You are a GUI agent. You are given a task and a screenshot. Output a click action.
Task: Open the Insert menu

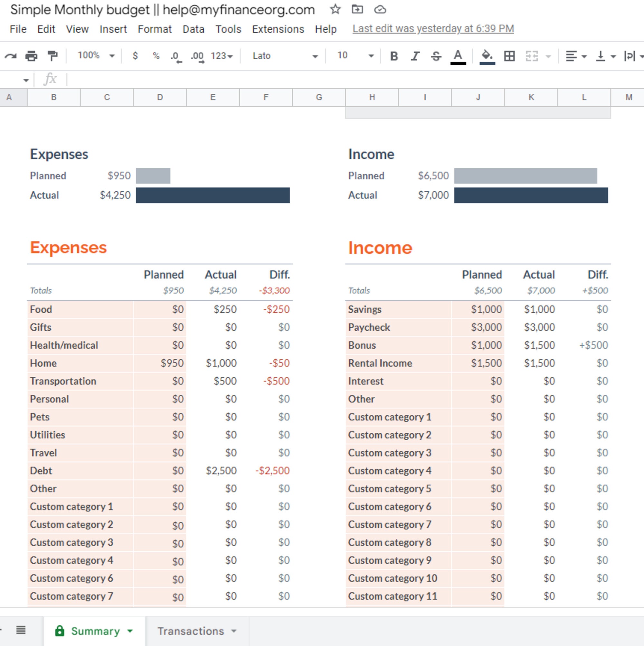(113, 29)
